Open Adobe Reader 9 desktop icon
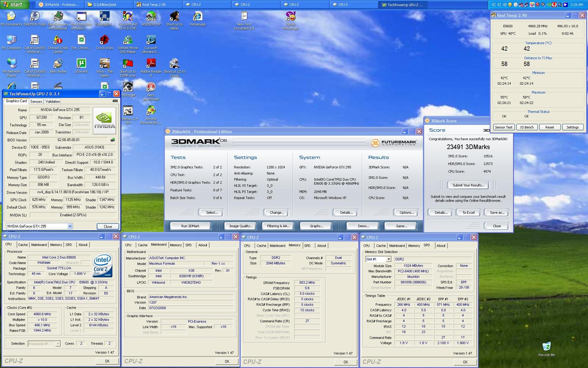Screen dimensions: 588x368 click(x=151, y=68)
